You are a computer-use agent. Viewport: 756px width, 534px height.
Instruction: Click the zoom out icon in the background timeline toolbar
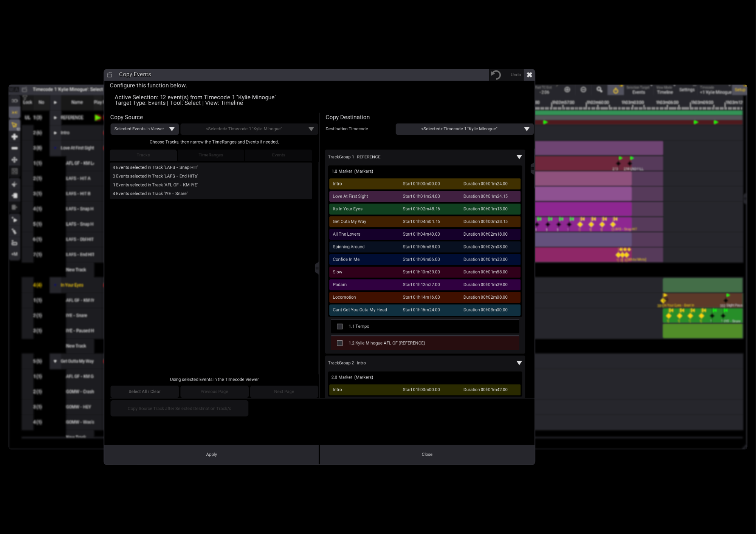pos(583,90)
